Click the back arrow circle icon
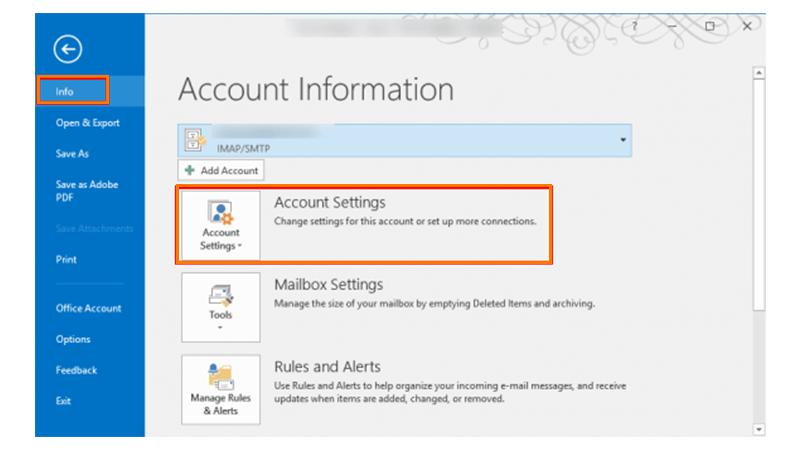The height and width of the screenshot is (450, 800). click(x=68, y=49)
